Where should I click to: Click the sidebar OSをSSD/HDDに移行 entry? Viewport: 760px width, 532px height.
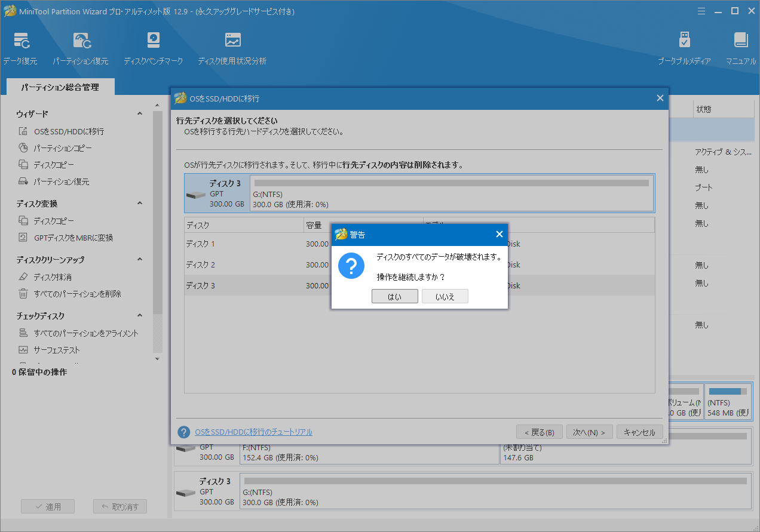pos(69,131)
